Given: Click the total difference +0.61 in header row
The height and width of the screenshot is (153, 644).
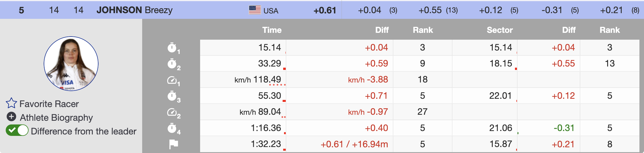Looking at the screenshot, I should [325, 11].
